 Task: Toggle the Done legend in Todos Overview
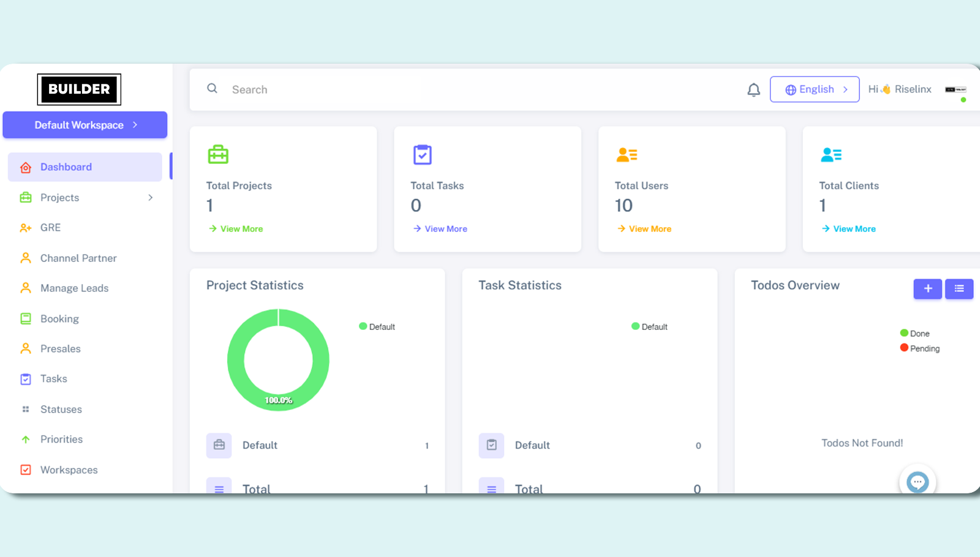tap(914, 334)
